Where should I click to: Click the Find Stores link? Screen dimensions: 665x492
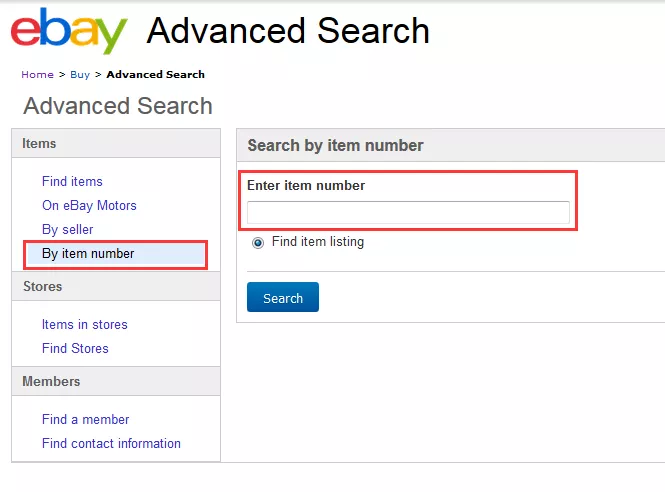[x=75, y=349]
